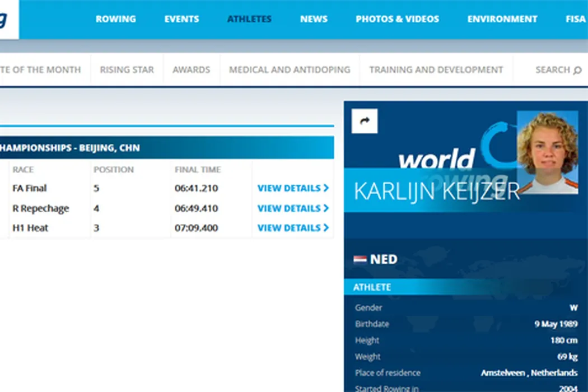Go to the News section
This screenshot has height=392, width=588.
[314, 19]
